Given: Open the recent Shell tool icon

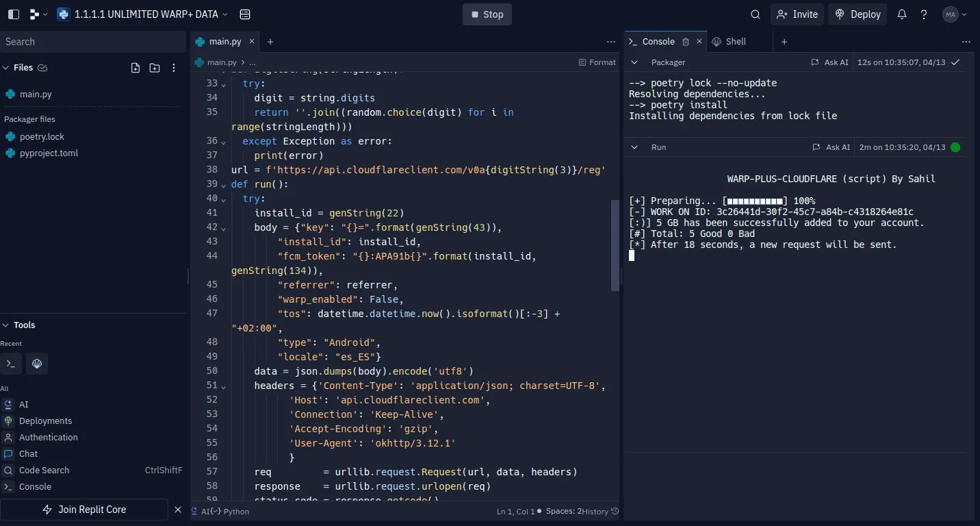Looking at the screenshot, I should pyautogui.click(x=37, y=364).
